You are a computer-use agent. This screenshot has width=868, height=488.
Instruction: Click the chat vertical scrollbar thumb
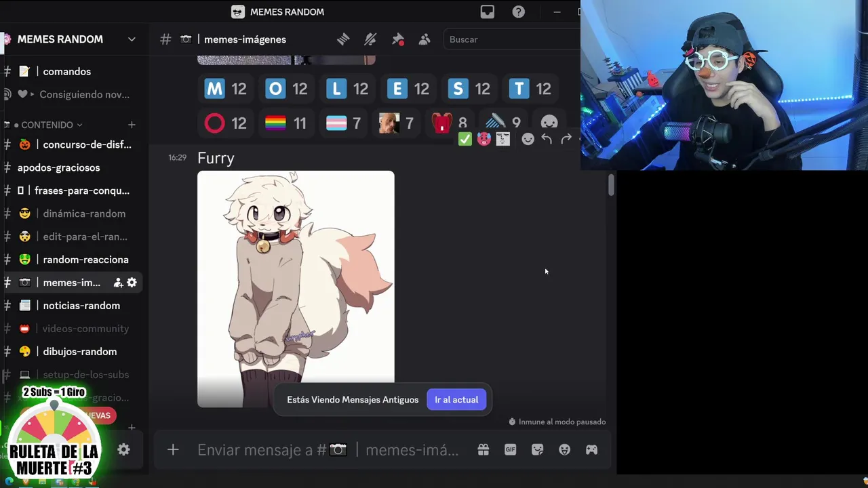pos(611,185)
